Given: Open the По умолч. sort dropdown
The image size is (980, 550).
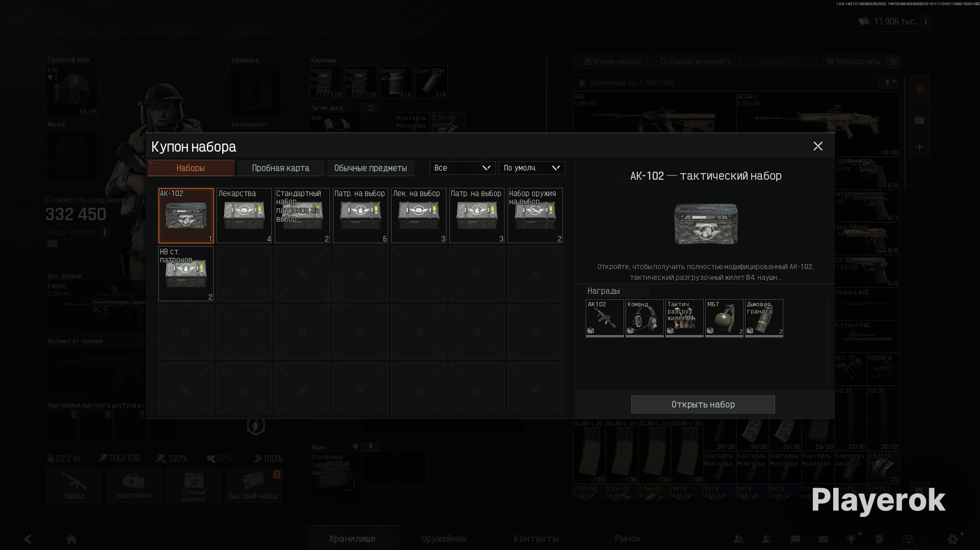Looking at the screenshot, I should (x=532, y=168).
